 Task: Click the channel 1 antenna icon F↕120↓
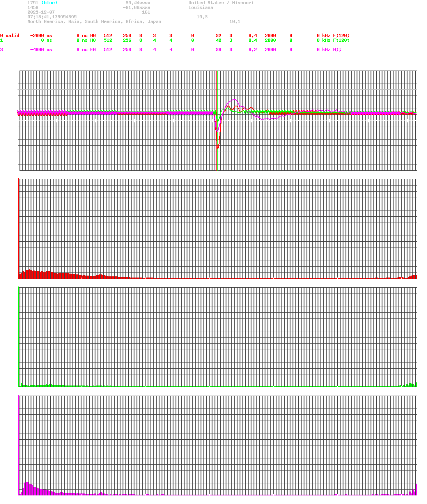click(341, 40)
